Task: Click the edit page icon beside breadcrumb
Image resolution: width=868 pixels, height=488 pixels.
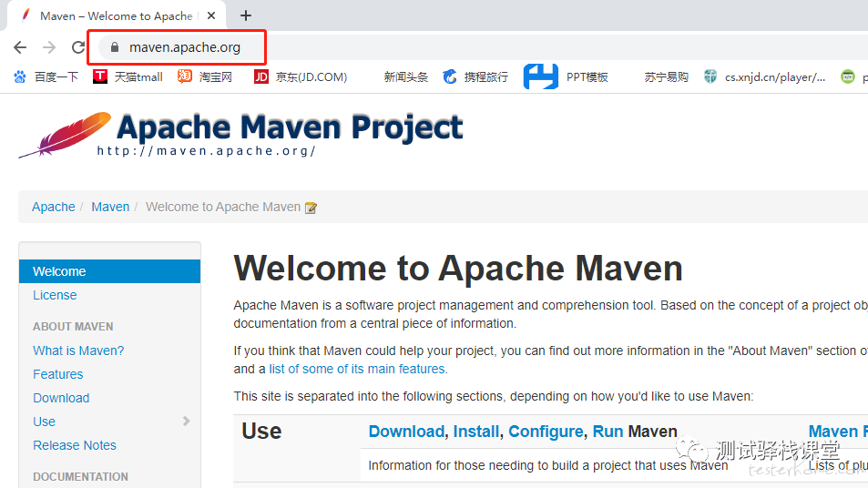Action: [311, 208]
